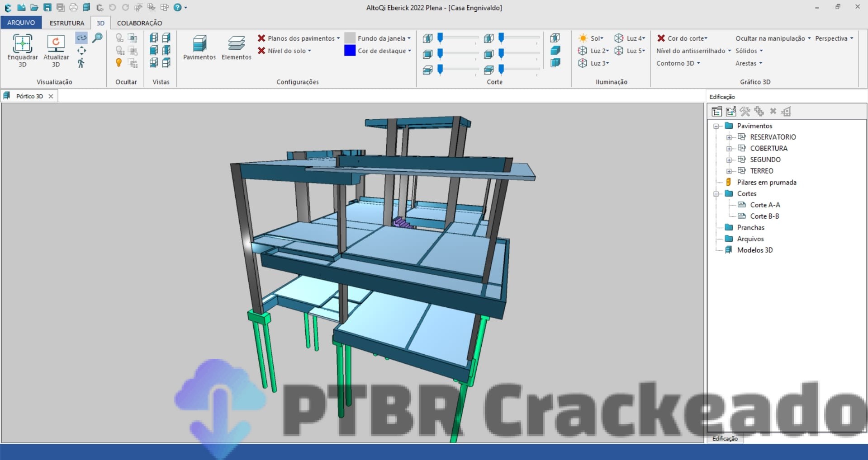Expand the TERREO tree node
868x460 pixels.
pyautogui.click(x=729, y=171)
